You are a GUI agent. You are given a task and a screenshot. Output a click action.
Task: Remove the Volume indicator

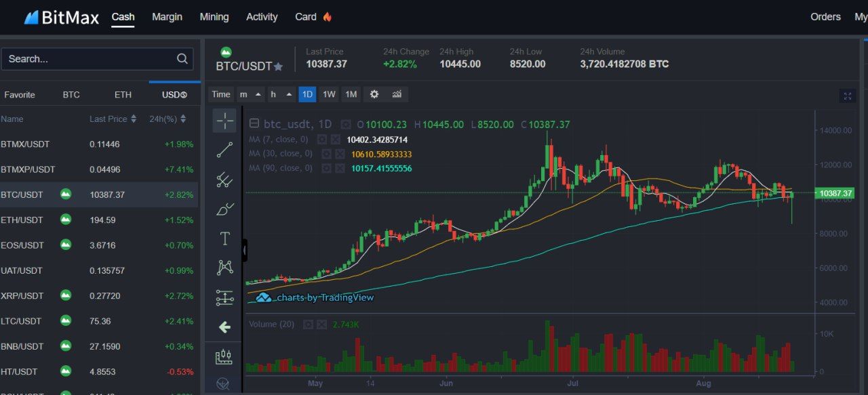coord(321,325)
